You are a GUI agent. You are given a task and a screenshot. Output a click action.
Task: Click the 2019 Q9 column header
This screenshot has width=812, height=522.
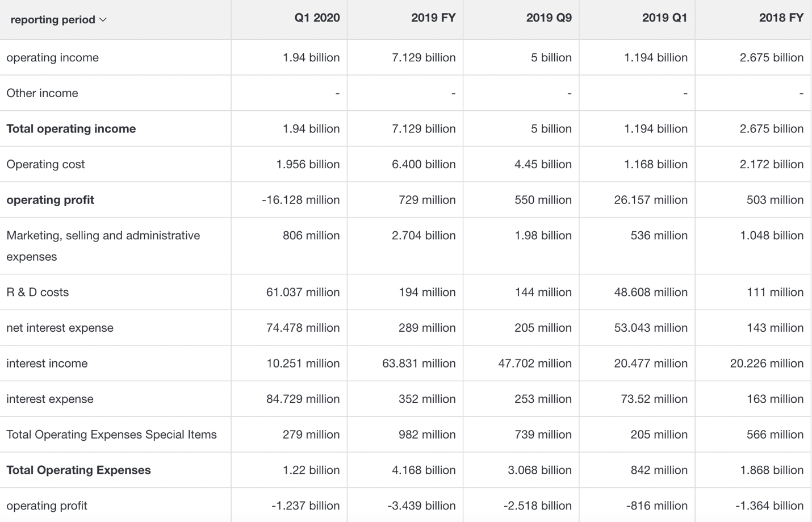[x=549, y=18]
